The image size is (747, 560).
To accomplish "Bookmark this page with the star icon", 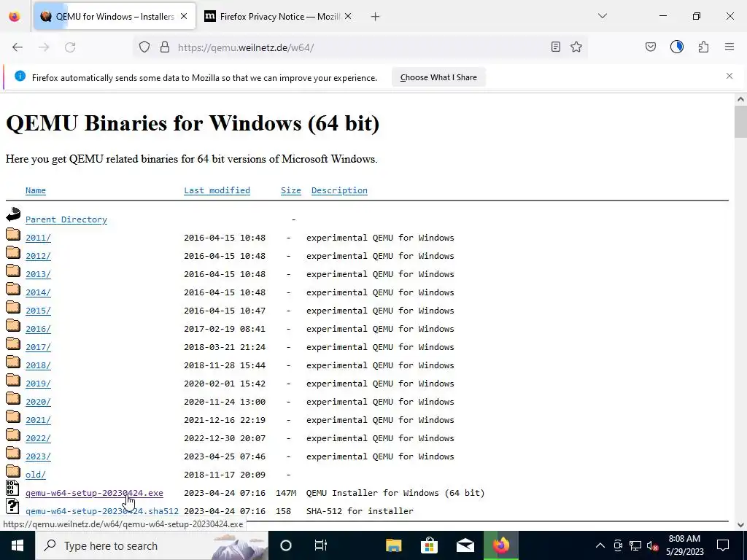I will [576, 47].
